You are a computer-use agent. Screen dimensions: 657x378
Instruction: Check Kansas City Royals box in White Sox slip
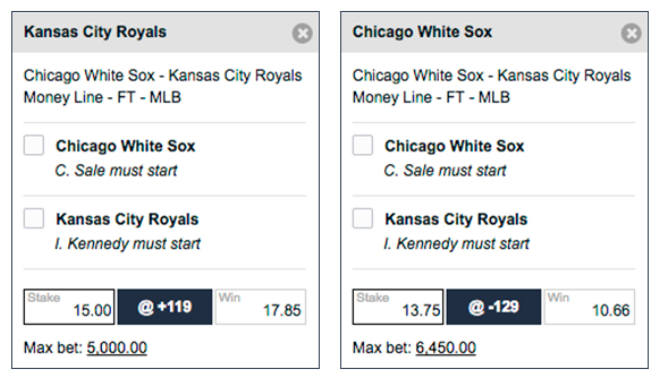363,218
